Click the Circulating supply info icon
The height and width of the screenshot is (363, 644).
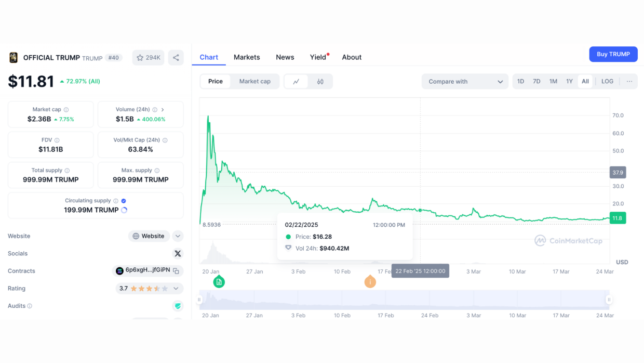click(x=116, y=201)
